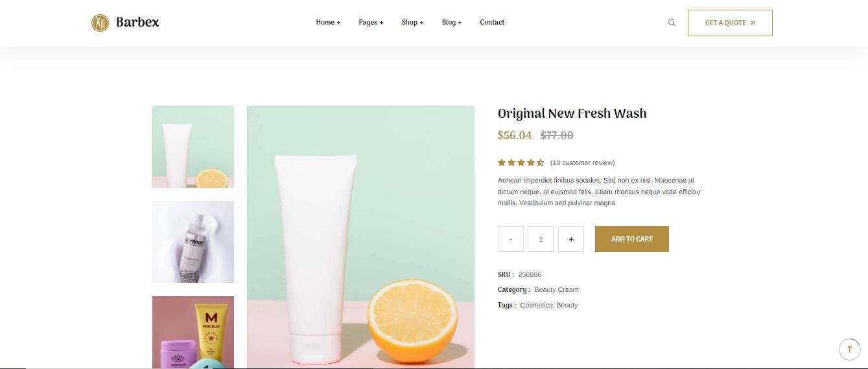868x369 pixels.
Task: Select the white tube with lemon thumbnail
Action: pyautogui.click(x=193, y=147)
